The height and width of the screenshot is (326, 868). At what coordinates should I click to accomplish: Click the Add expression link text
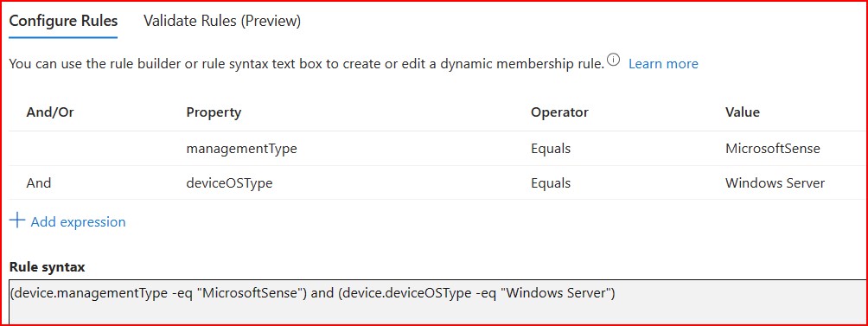pyautogui.click(x=78, y=222)
